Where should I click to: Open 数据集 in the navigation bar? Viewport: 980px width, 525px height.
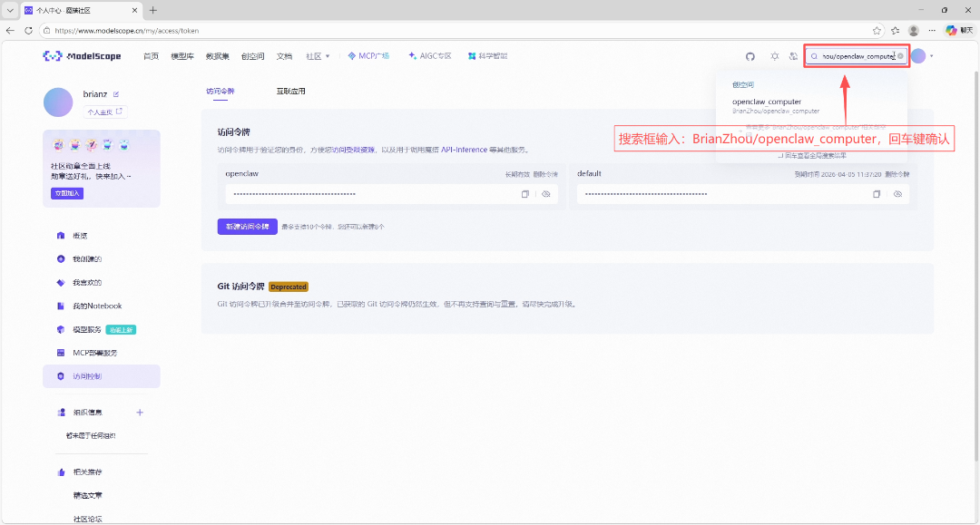click(217, 56)
